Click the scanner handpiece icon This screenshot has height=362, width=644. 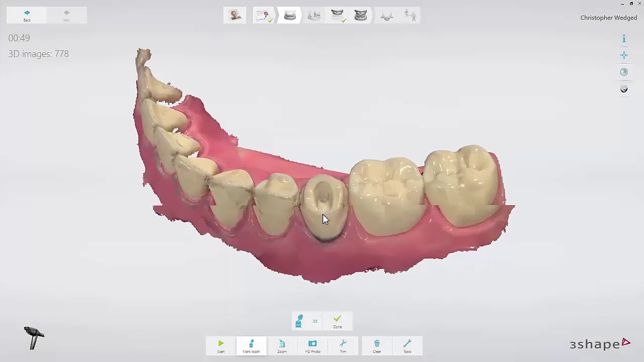coord(34,337)
